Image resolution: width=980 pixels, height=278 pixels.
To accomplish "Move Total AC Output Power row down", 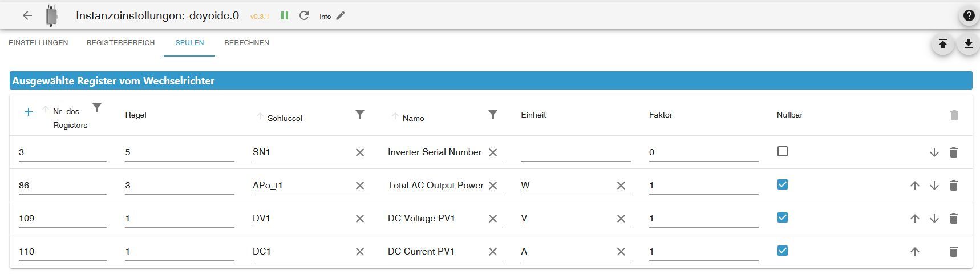I will click(x=934, y=186).
